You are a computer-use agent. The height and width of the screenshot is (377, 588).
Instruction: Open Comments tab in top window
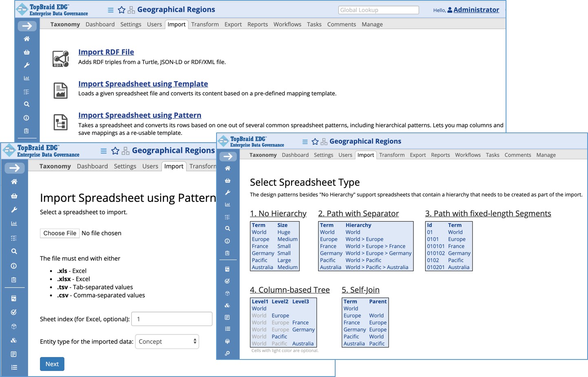pyautogui.click(x=341, y=24)
